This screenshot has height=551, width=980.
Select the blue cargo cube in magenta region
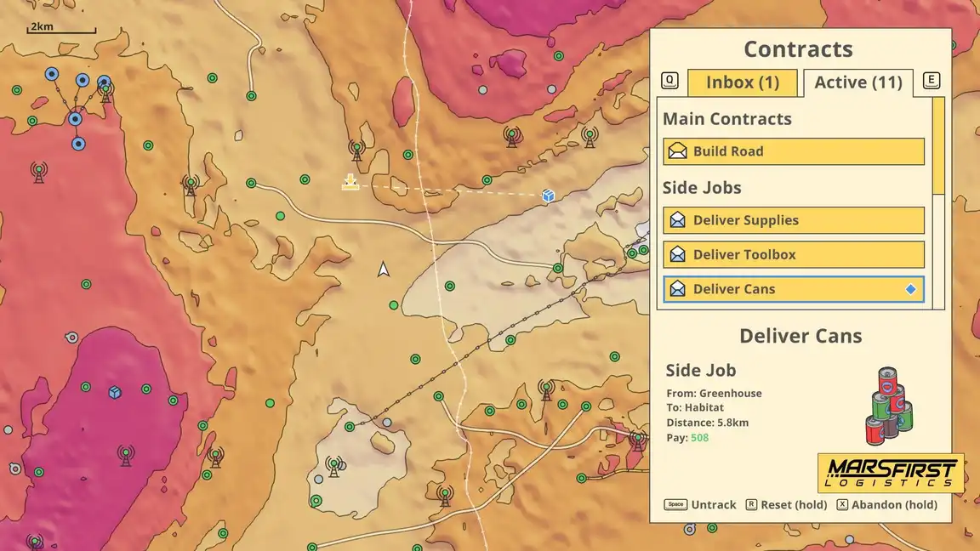coord(114,392)
